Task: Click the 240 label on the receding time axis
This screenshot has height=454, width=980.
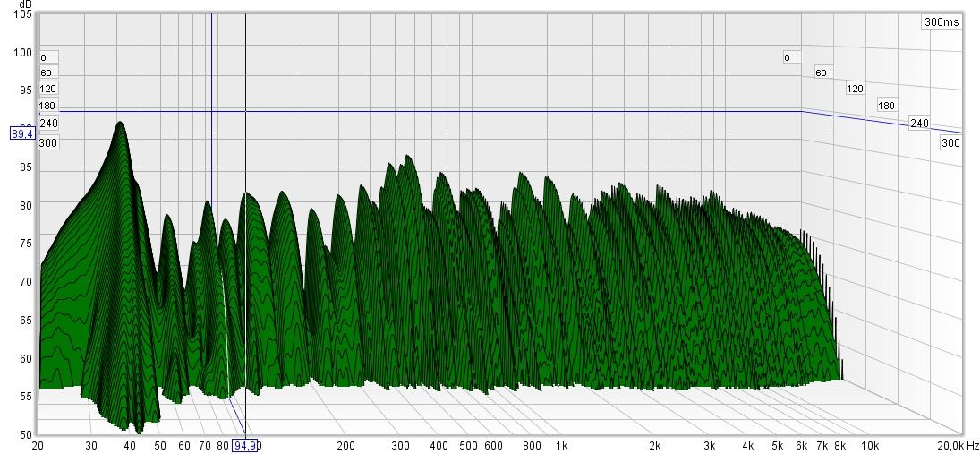Action: coord(919,124)
